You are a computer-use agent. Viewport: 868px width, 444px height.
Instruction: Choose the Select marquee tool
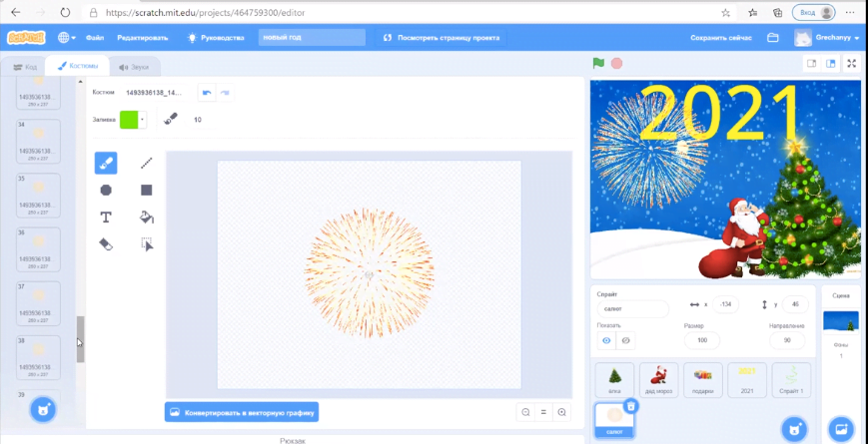click(x=146, y=244)
